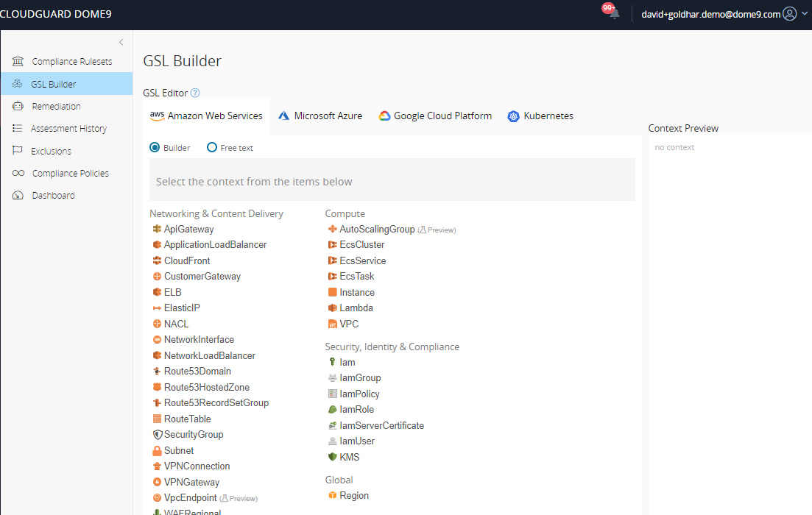Switch to Amazon Web Services tab
Screen dimensions: 812x515
(206, 116)
